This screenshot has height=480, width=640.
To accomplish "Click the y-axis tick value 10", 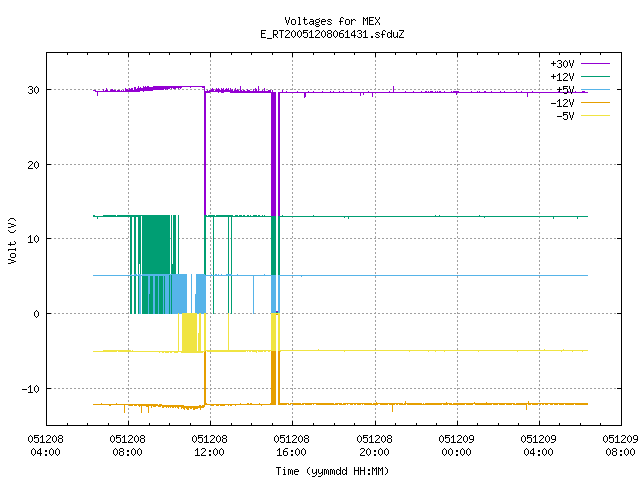I will pos(33,239).
